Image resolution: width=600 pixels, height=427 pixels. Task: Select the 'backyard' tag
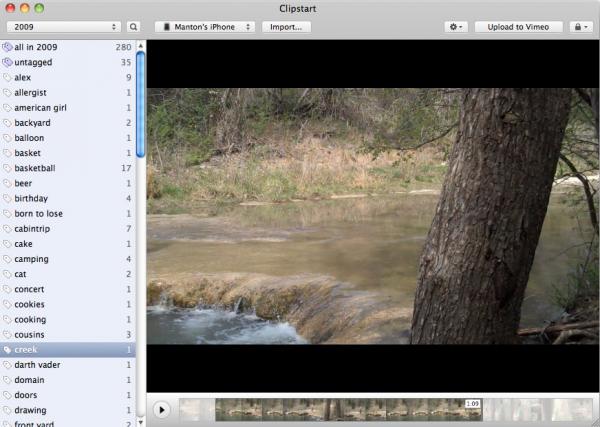(x=68, y=123)
